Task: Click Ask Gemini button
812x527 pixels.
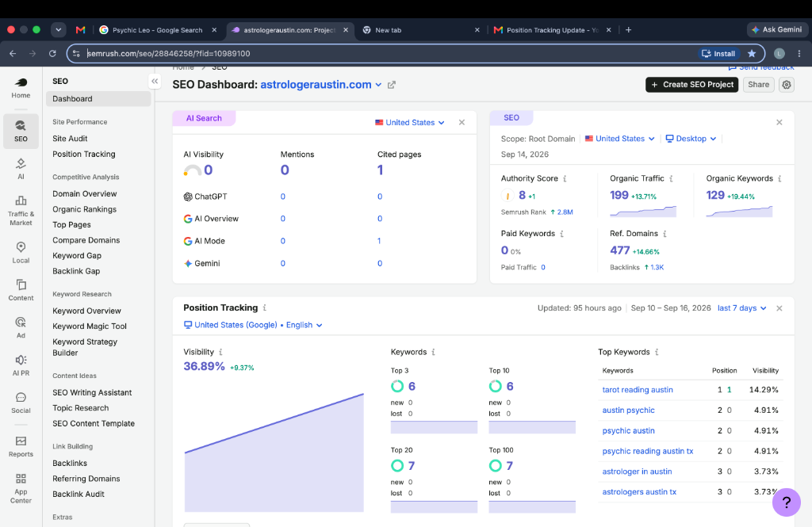Action: click(777, 29)
